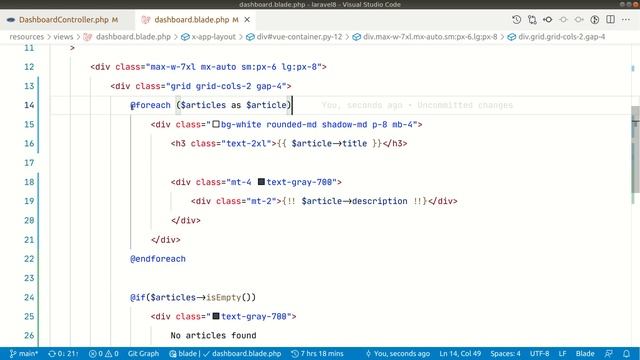Open the div#vue-container.py-12 breadcrumb

pyautogui.click(x=299, y=37)
